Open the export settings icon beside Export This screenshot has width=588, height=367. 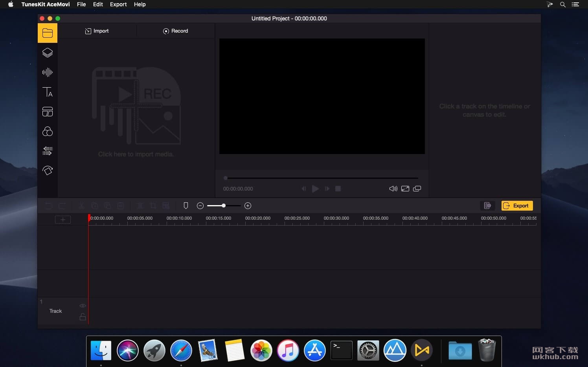pos(487,206)
